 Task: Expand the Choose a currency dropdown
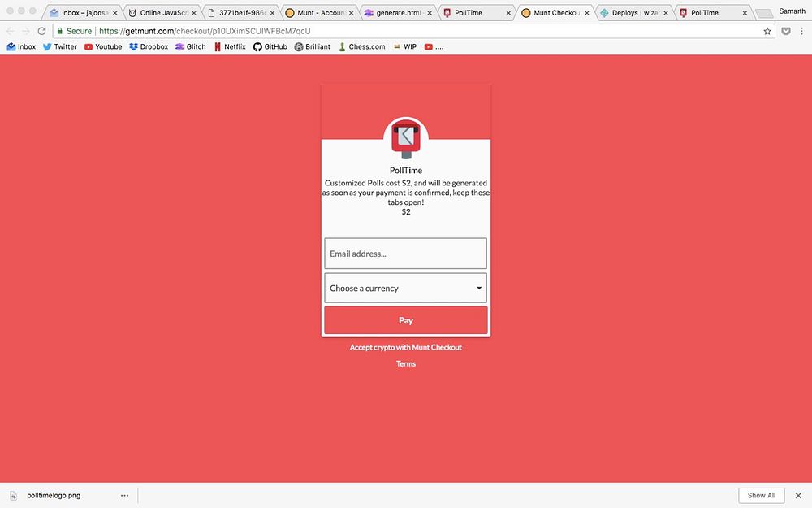[x=405, y=289]
